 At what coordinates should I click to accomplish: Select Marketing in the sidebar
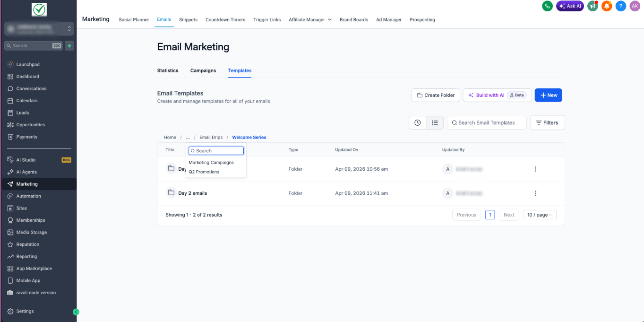38,184
